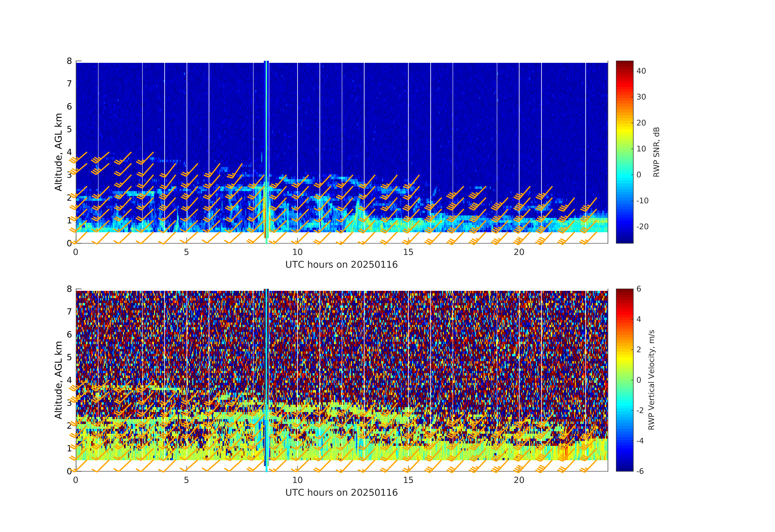Viewport: 775px width, 532px height.
Task: Click y-axis tick label 8 on top plot
Action: click(x=69, y=61)
